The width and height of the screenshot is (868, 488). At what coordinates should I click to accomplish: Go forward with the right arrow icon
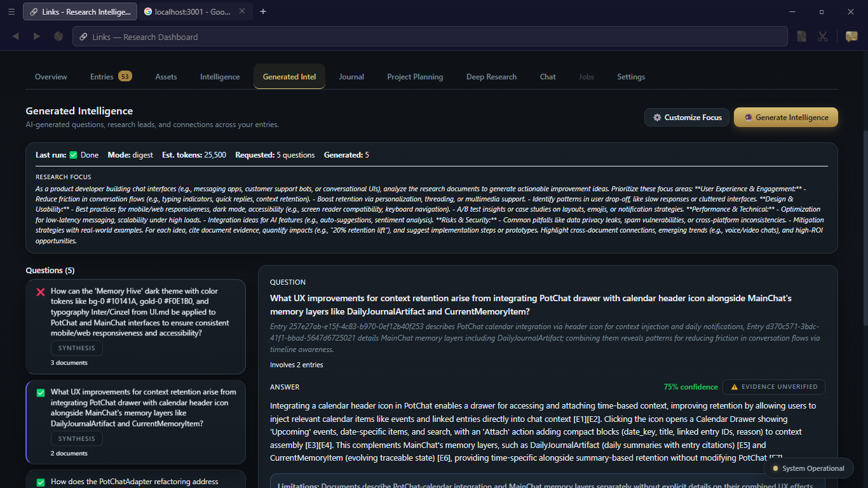click(x=37, y=36)
